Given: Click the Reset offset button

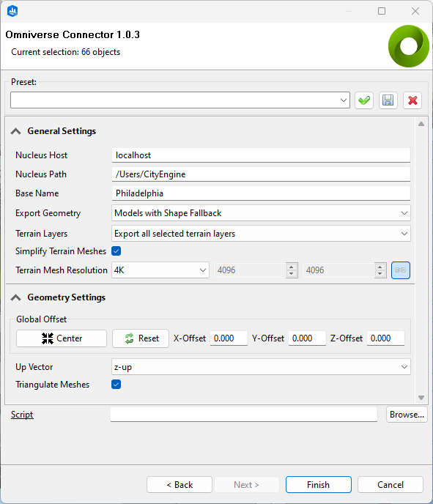Looking at the screenshot, I should pyautogui.click(x=141, y=338).
